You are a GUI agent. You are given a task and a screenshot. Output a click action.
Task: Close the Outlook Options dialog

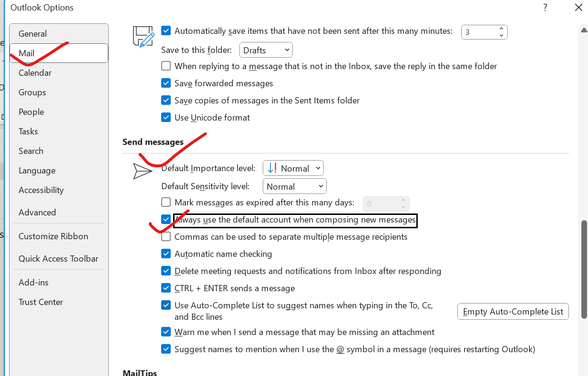(578, 7)
